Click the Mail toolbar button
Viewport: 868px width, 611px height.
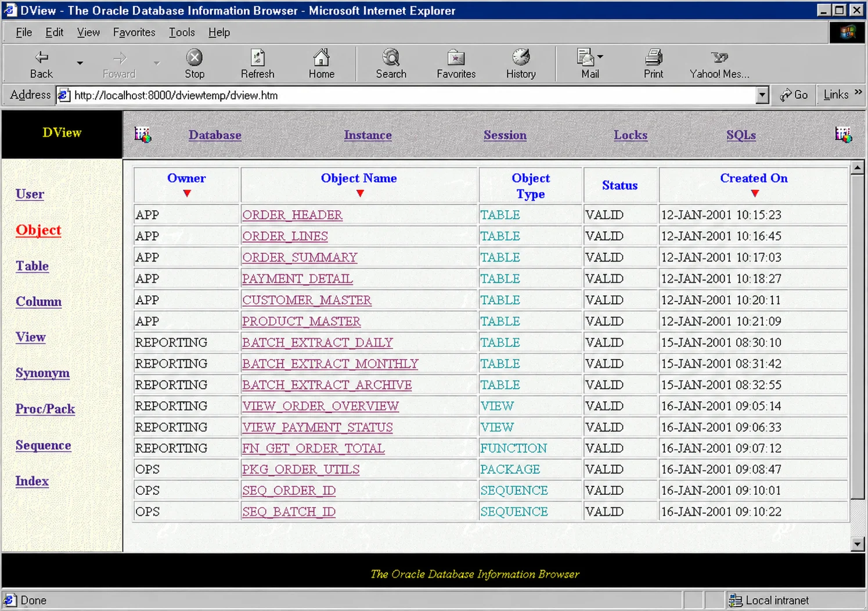pyautogui.click(x=588, y=64)
